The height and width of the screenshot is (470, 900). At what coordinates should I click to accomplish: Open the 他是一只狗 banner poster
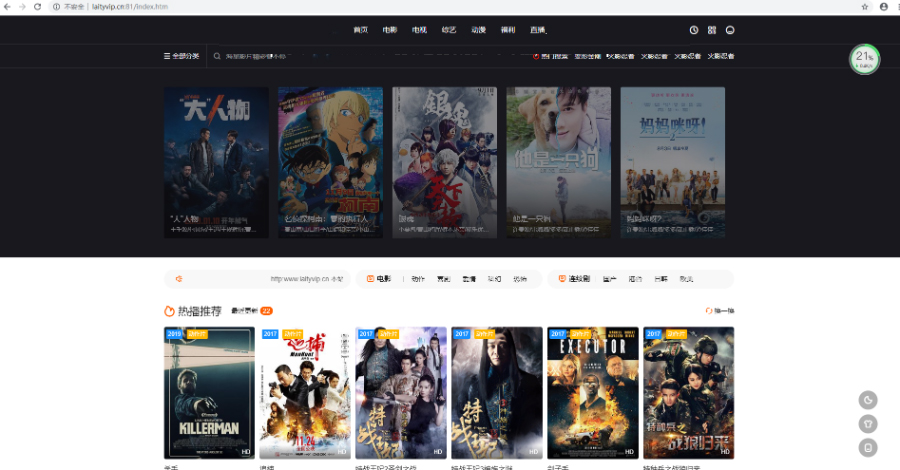click(x=558, y=162)
